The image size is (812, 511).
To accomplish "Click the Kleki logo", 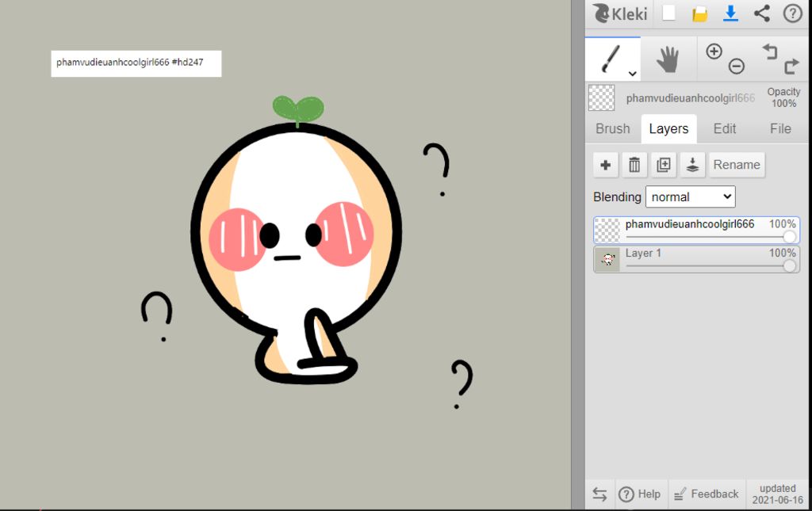I will coord(620,13).
